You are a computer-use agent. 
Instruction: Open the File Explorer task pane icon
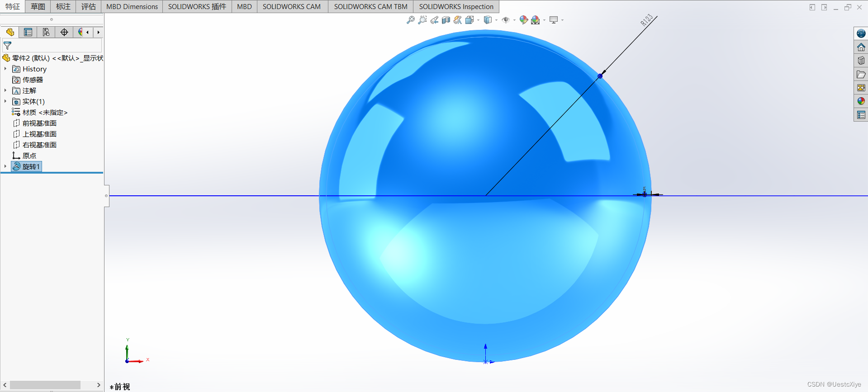pyautogui.click(x=861, y=74)
